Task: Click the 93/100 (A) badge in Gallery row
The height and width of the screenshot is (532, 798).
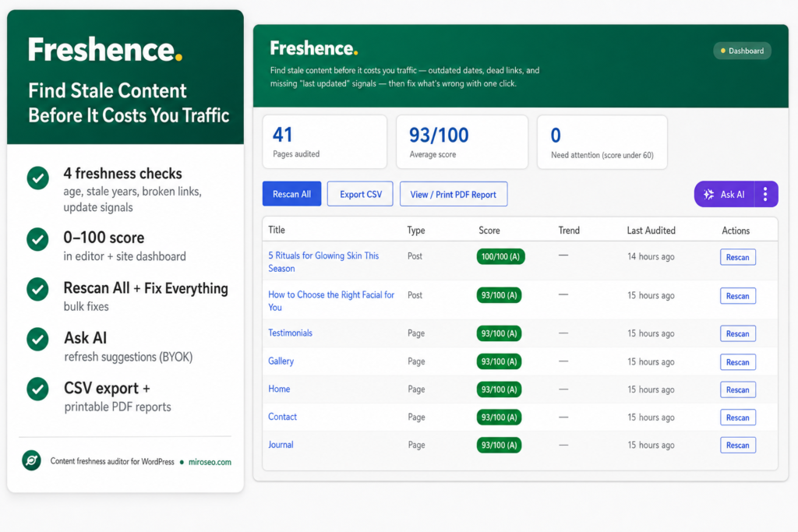Action: click(500, 361)
